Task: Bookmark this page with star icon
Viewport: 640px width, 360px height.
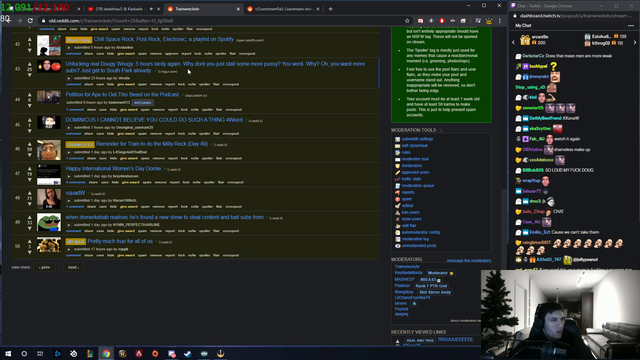Action: point(407,21)
